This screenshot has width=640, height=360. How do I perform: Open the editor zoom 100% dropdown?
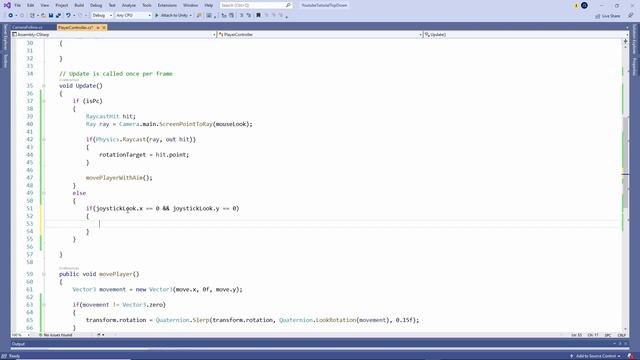21,335
